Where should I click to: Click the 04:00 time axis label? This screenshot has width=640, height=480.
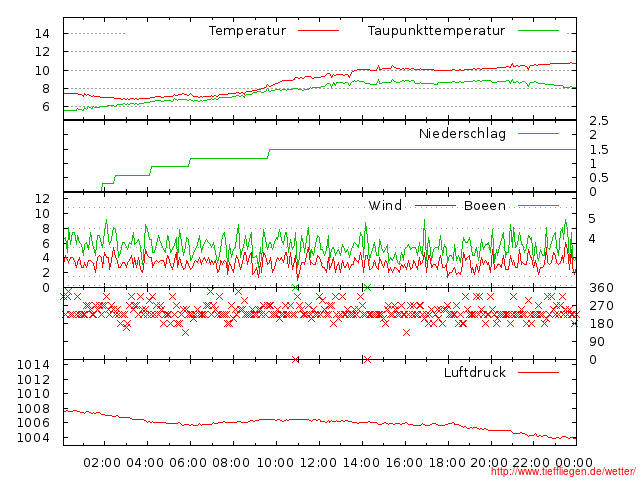coord(145,463)
